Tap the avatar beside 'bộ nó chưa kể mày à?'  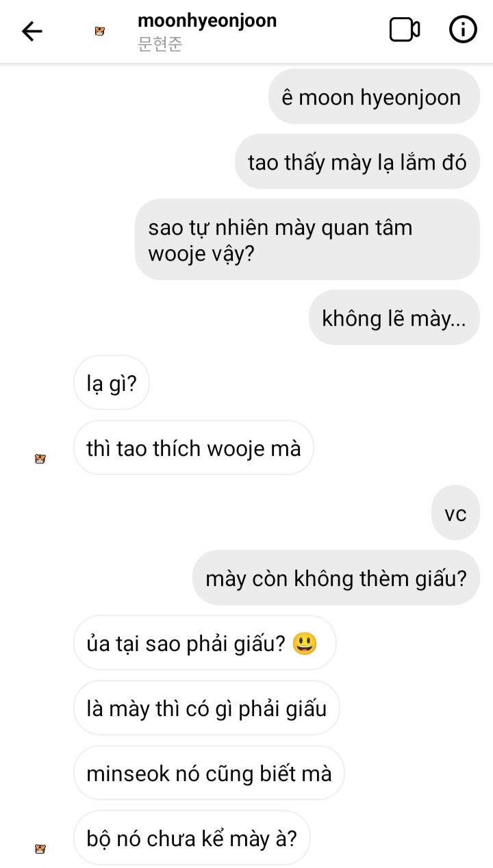[40, 849]
